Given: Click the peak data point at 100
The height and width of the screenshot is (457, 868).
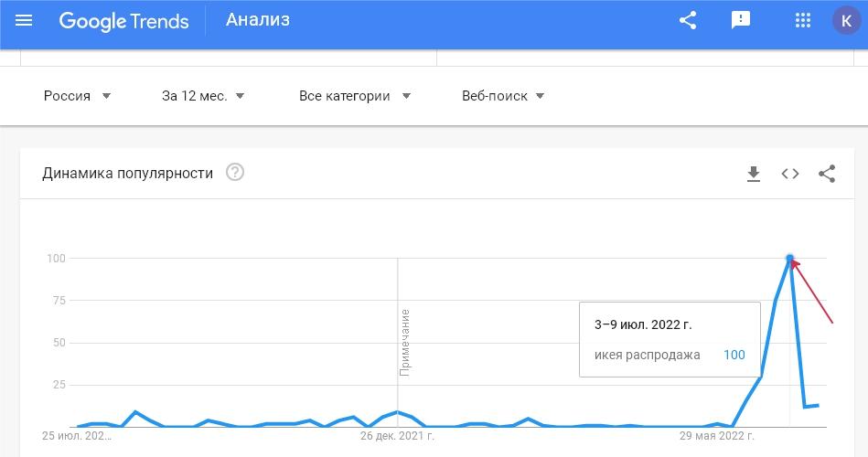Looking at the screenshot, I should 790,259.
